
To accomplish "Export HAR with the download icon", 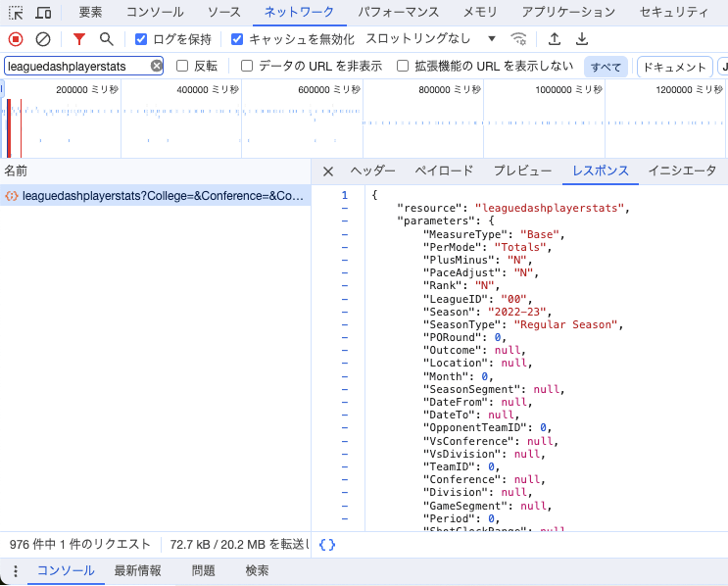I will (x=582, y=39).
